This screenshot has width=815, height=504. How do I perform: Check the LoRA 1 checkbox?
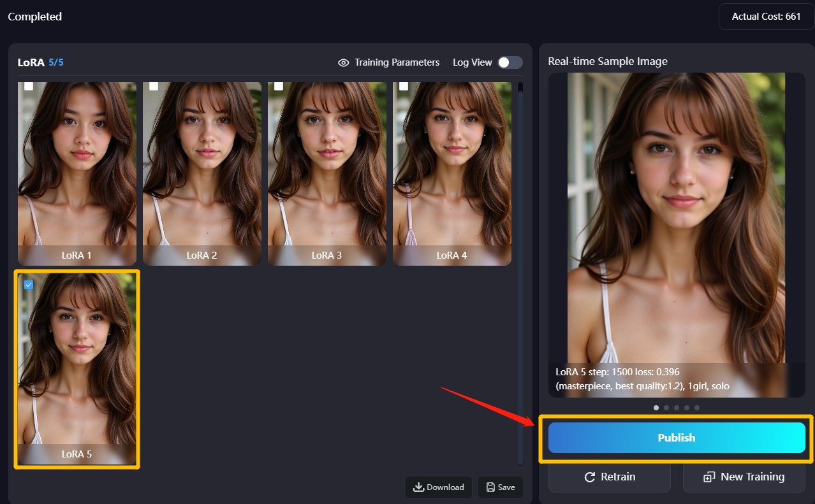[29, 86]
